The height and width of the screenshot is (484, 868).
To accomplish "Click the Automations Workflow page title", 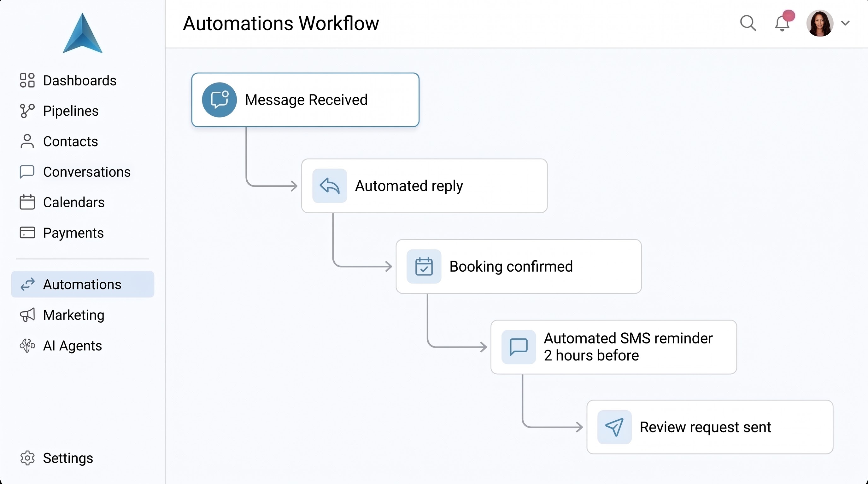I will 281,23.
